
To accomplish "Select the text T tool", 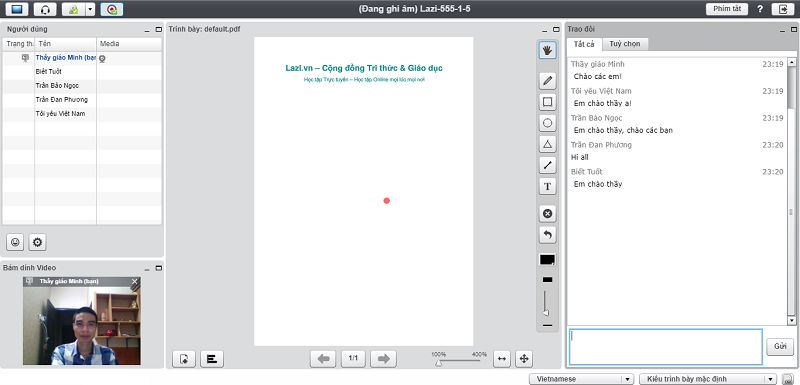I will [x=547, y=187].
